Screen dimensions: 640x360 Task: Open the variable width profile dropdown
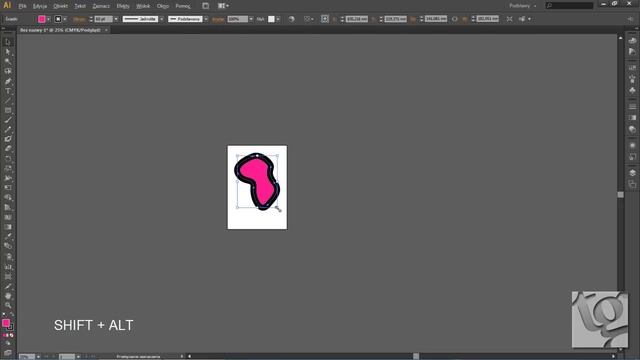[161, 19]
